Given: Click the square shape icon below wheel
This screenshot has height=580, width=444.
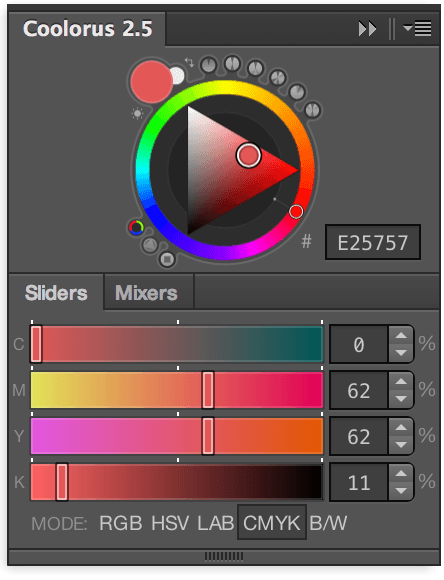Looking at the screenshot, I should [167, 259].
